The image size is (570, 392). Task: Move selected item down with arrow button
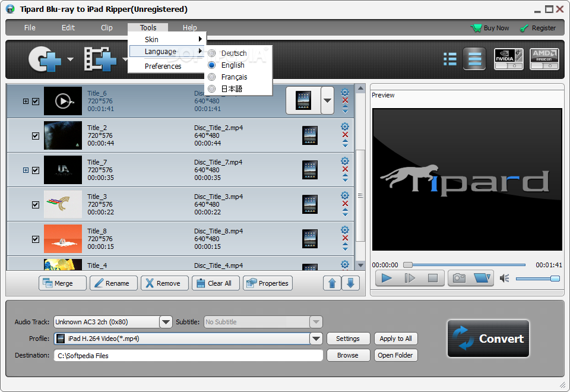point(350,283)
